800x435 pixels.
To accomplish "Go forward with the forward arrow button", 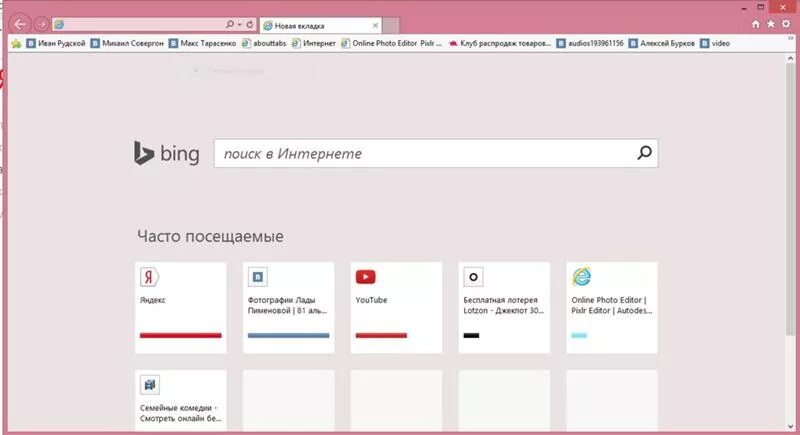I will pos(42,24).
